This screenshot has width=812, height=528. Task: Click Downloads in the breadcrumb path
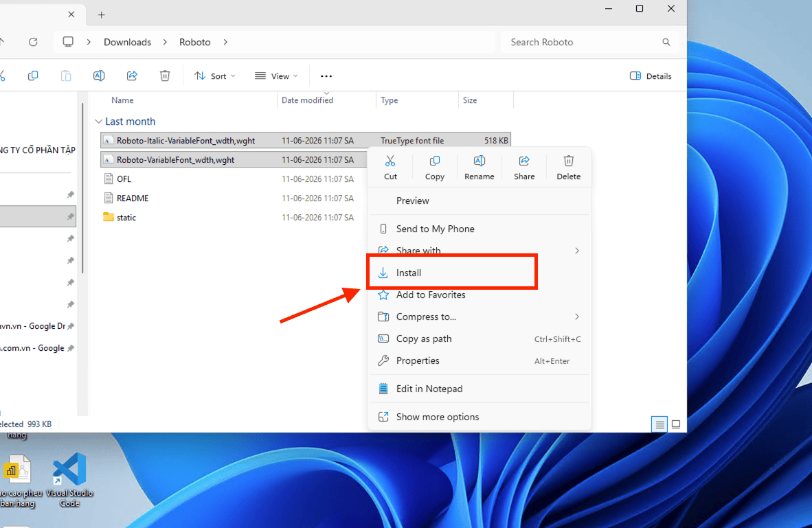tap(127, 42)
